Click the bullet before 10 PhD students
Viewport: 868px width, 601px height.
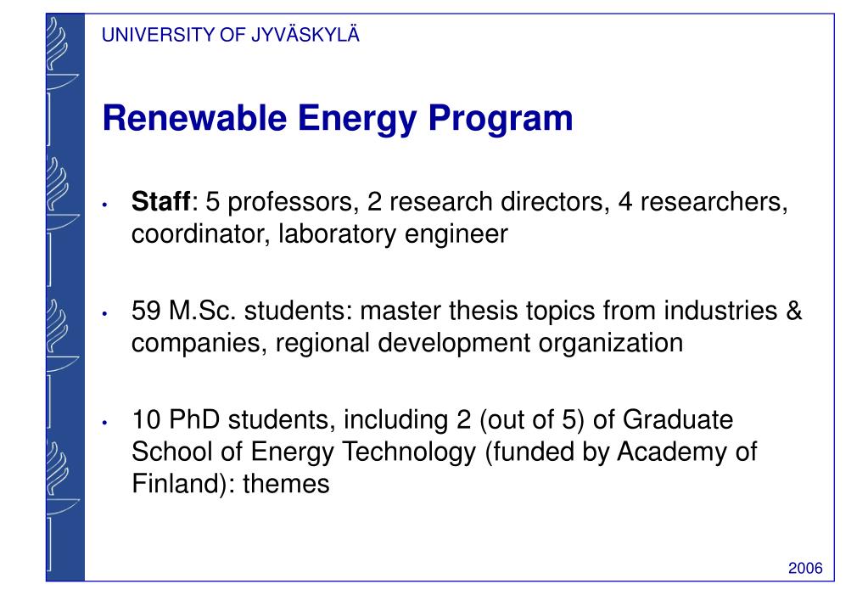[104, 424]
